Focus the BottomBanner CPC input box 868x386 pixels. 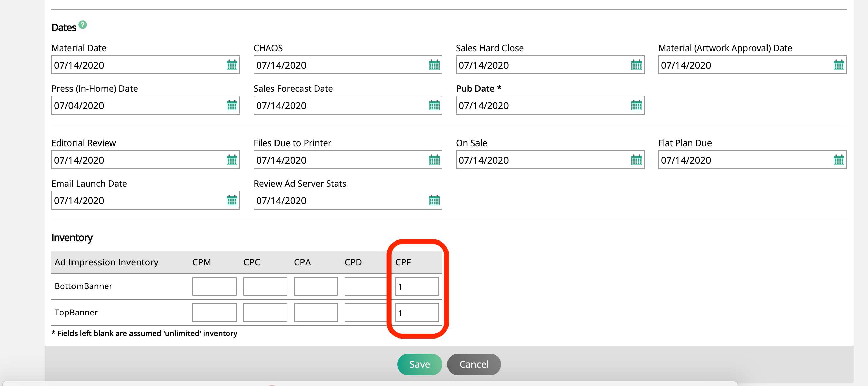click(x=265, y=286)
